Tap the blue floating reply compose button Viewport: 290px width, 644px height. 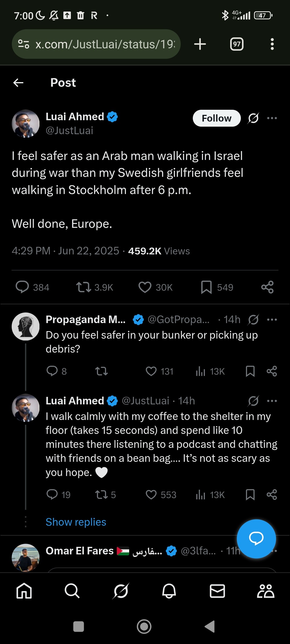coord(256,539)
